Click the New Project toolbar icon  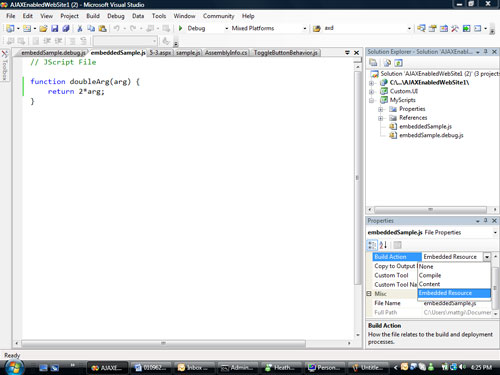[x=10, y=28]
